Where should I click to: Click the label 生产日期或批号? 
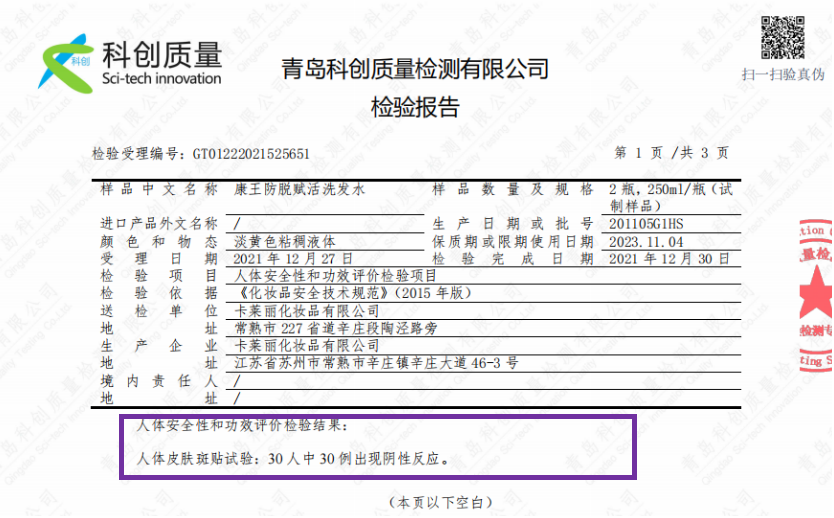513,224
